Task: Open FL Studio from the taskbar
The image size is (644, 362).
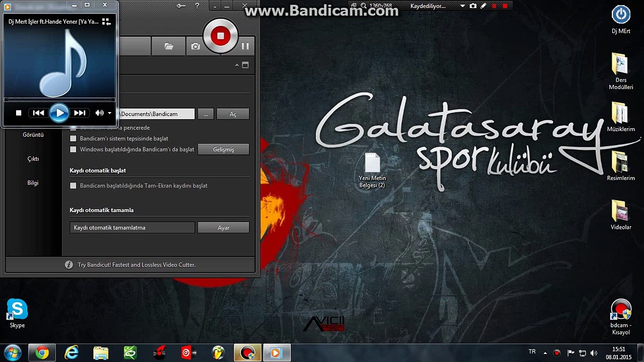Action: pyautogui.click(x=218, y=353)
